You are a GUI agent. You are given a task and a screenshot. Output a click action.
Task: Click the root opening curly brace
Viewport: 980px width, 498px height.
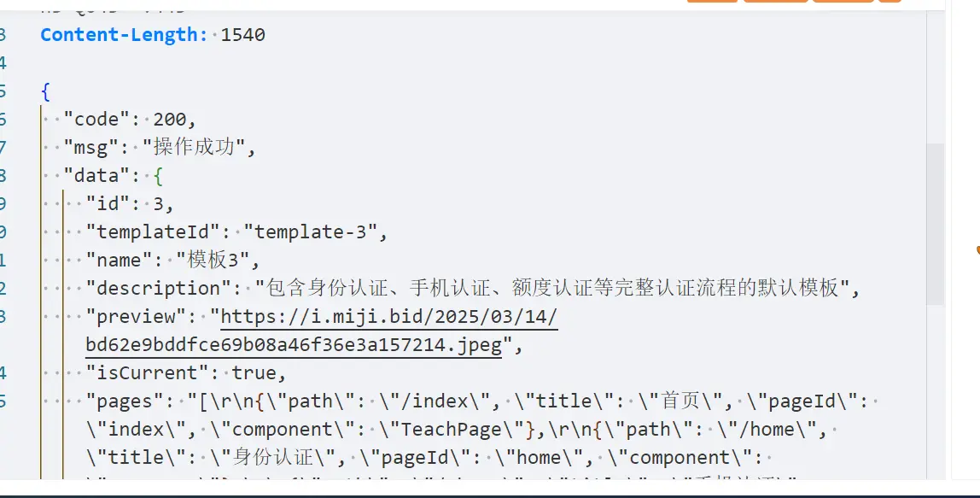coord(45,91)
